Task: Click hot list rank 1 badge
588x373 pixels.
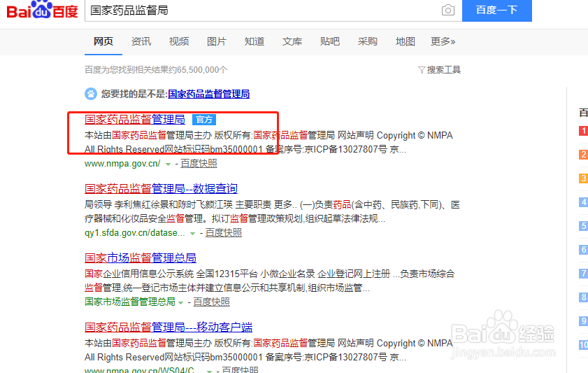Action: 584,131
